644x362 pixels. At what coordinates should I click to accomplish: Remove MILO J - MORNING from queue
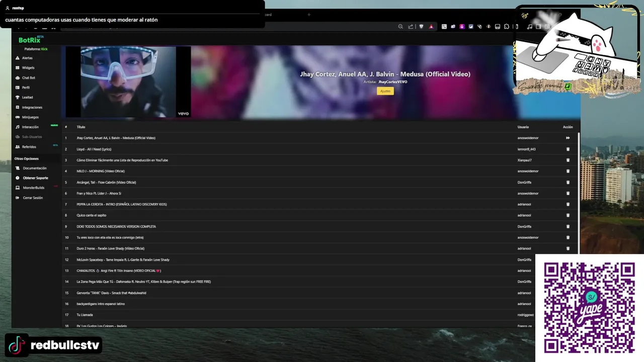tap(568, 171)
